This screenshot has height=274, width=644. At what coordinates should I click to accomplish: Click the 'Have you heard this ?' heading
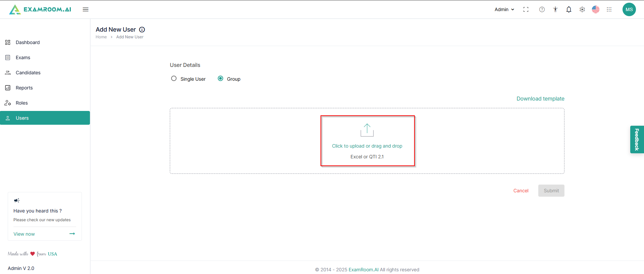tap(38, 211)
